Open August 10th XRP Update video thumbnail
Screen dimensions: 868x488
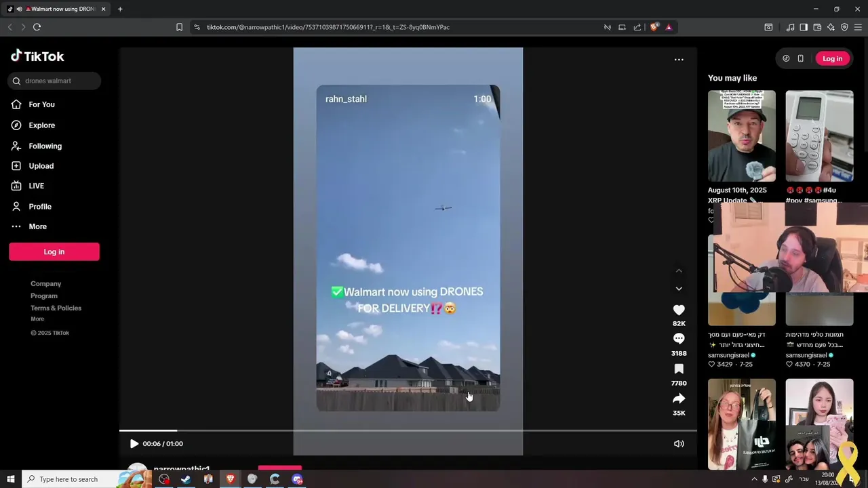[x=742, y=136]
